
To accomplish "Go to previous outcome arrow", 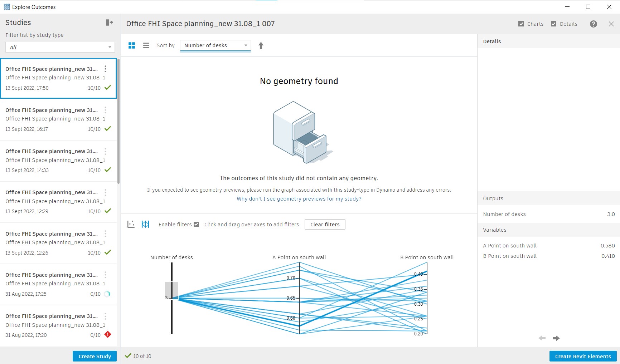I will [x=542, y=338].
